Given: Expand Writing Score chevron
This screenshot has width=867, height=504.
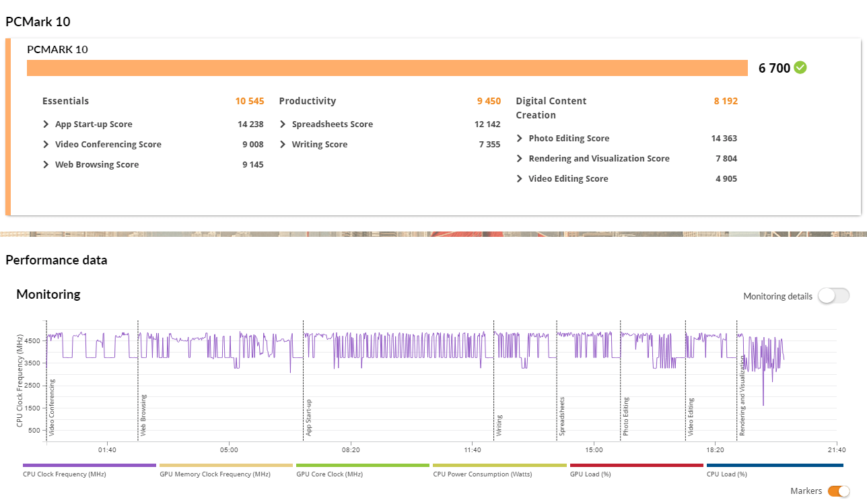Looking at the screenshot, I should pyautogui.click(x=283, y=145).
